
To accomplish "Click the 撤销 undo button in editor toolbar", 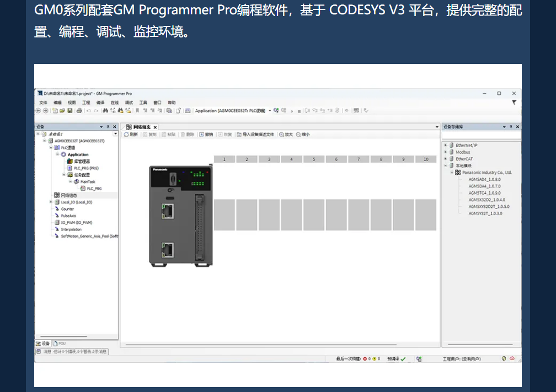I will click(x=206, y=135).
